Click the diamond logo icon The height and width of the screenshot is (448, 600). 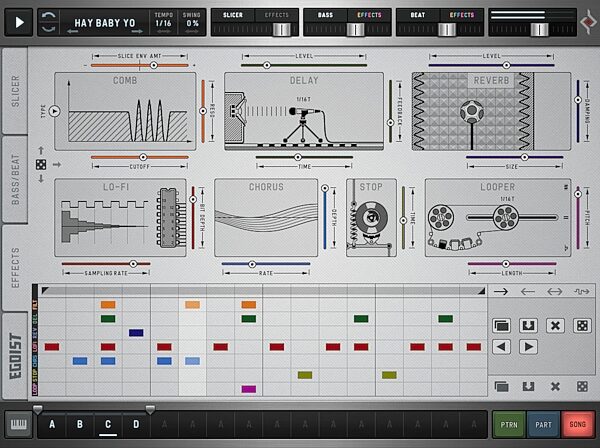(x=589, y=22)
